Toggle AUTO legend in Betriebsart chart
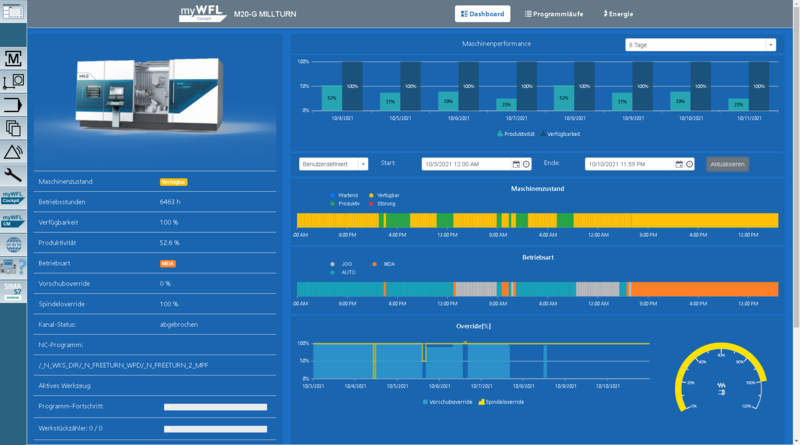The width and height of the screenshot is (800, 445). (343, 273)
